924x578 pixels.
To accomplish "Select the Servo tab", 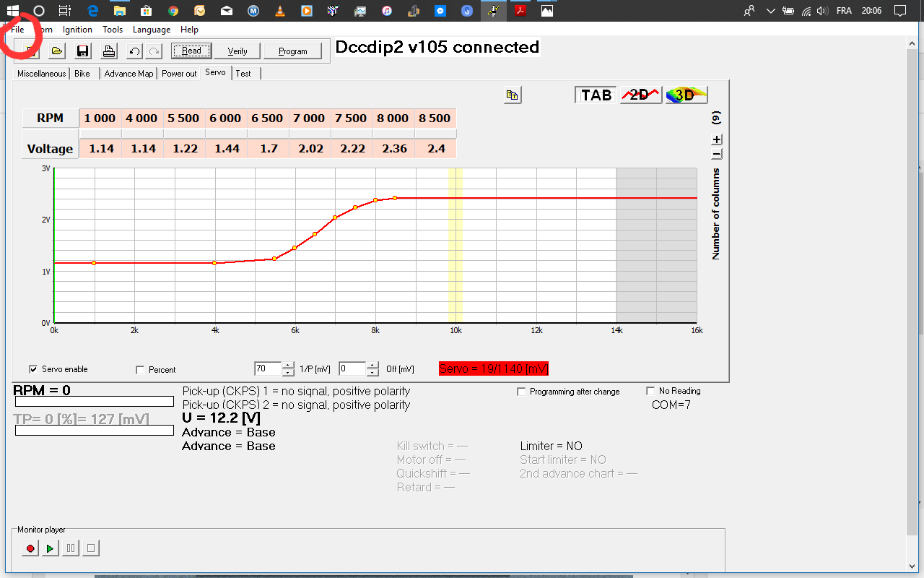I will [x=215, y=73].
